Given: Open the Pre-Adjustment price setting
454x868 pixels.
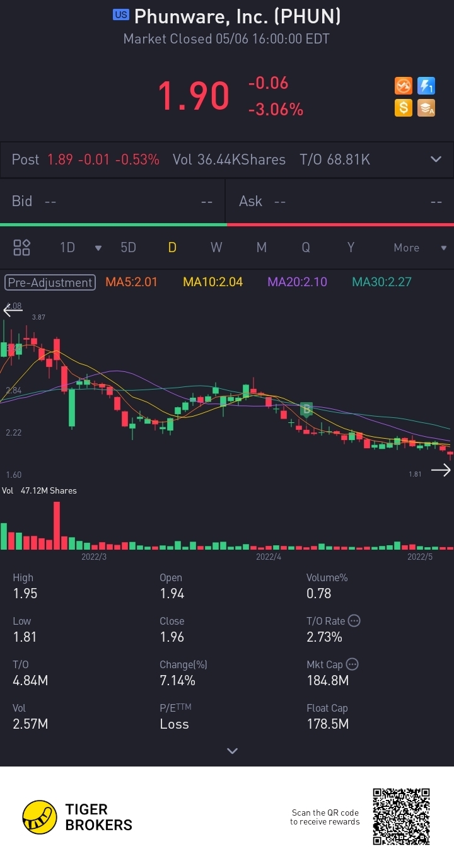Looking at the screenshot, I should [x=50, y=282].
